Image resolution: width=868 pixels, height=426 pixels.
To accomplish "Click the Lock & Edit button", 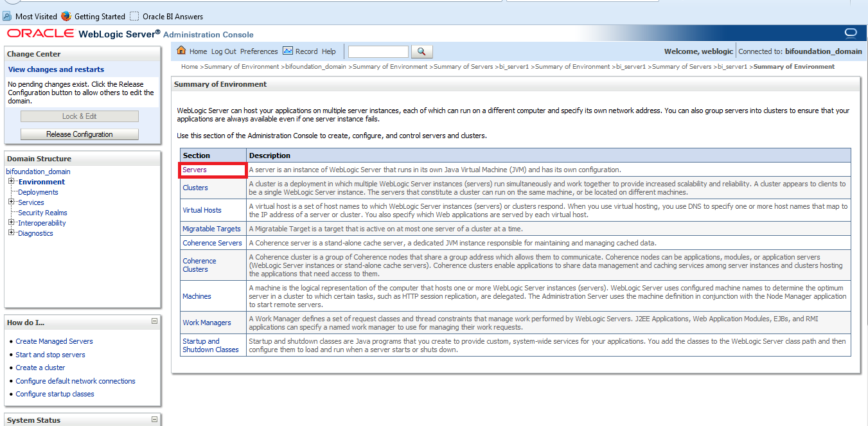I will (x=80, y=116).
